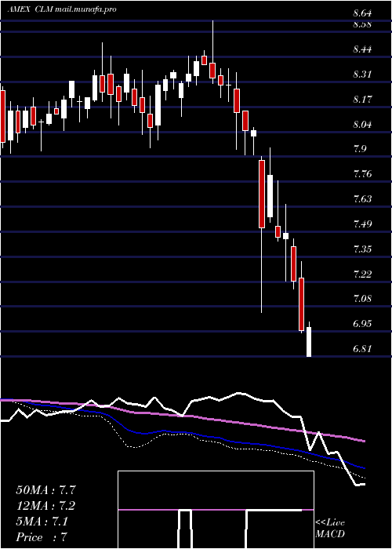Select the 8.17 price axis label

pos(362,100)
